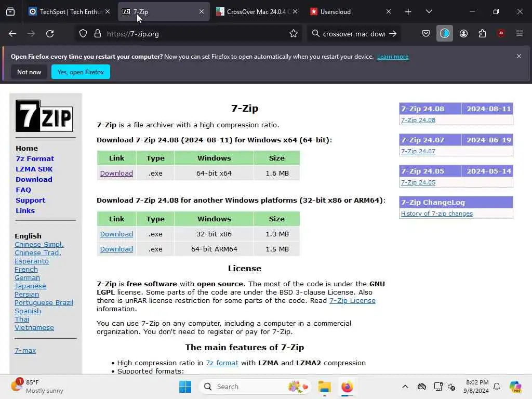Click the taskbar Search box
The image size is (532, 399).
tap(255, 387)
